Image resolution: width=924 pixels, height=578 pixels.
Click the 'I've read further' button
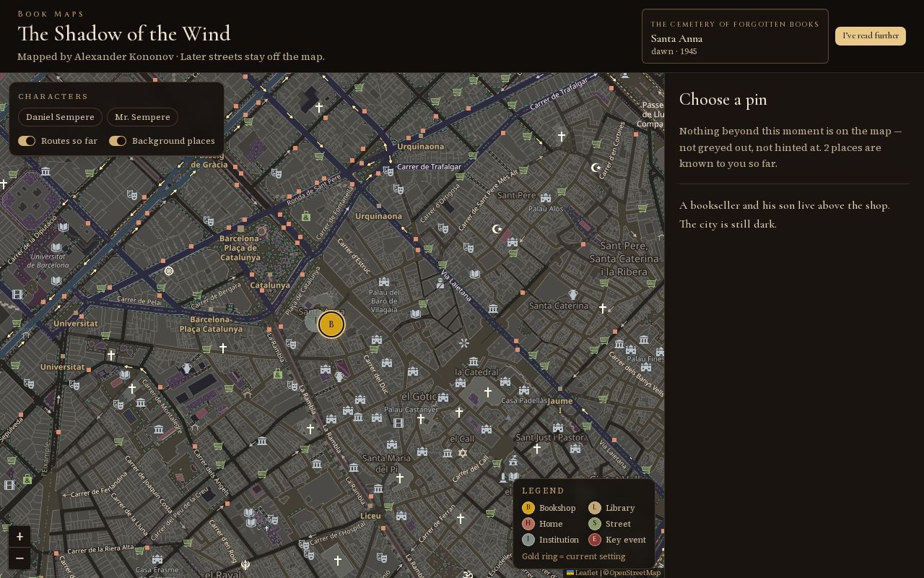point(871,36)
